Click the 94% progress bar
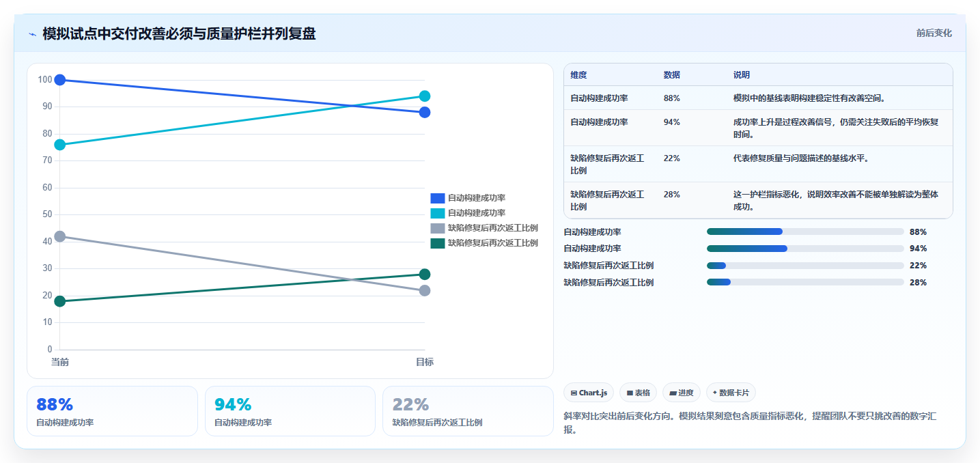Screen dimensions: 980x463 805,249
